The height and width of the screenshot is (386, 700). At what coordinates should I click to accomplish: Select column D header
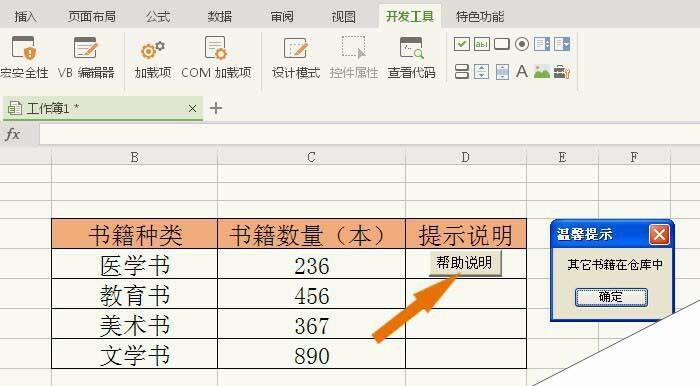tap(466, 157)
